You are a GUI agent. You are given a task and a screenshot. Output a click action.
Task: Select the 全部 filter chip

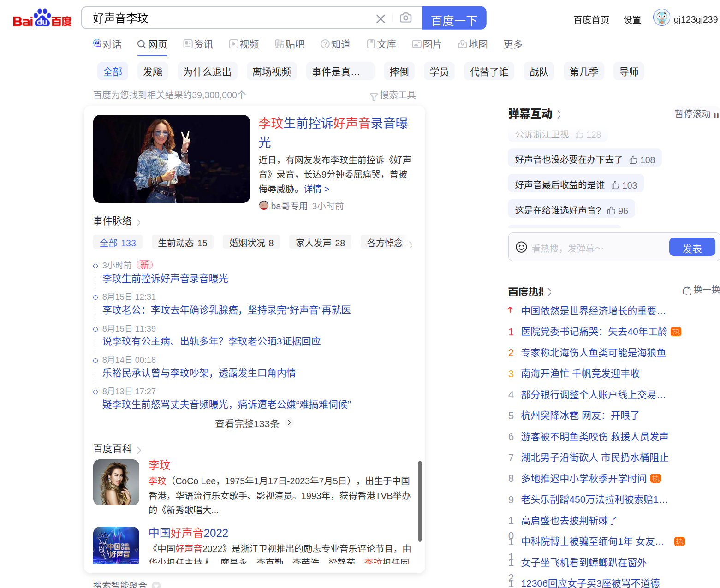[x=113, y=72]
